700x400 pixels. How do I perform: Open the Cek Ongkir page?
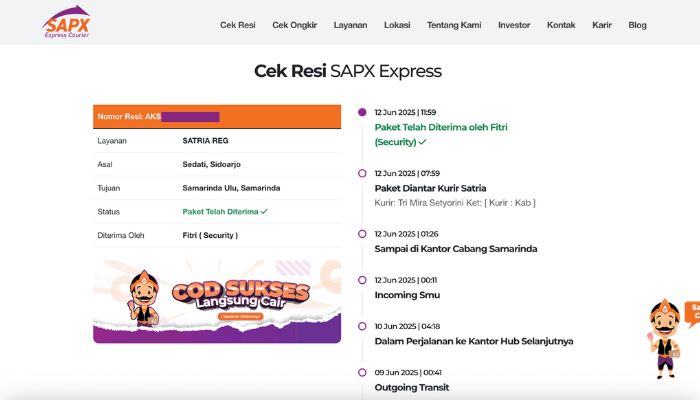click(x=295, y=25)
